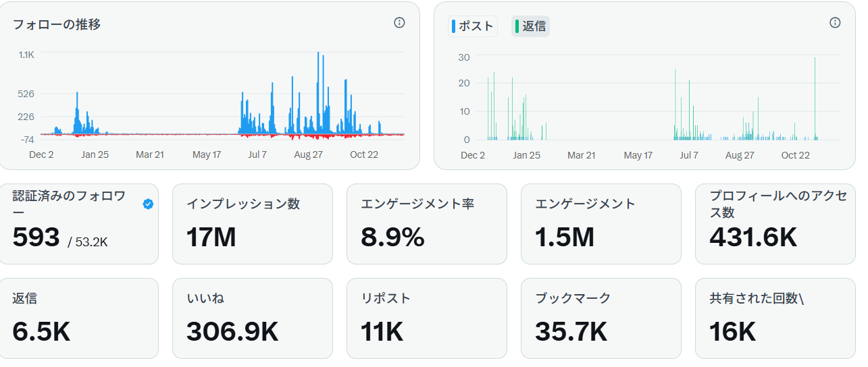Toggle the 返信 series in the chart legend

point(530,26)
